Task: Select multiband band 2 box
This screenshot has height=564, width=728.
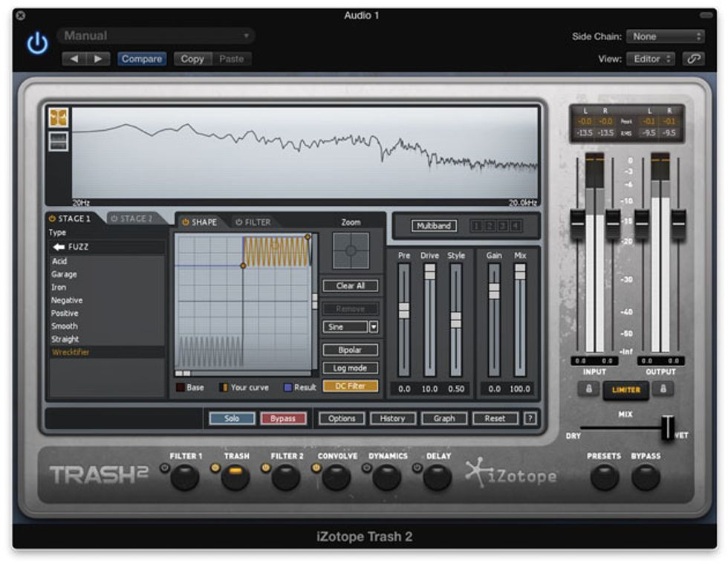Action: [x=490, y=226]
